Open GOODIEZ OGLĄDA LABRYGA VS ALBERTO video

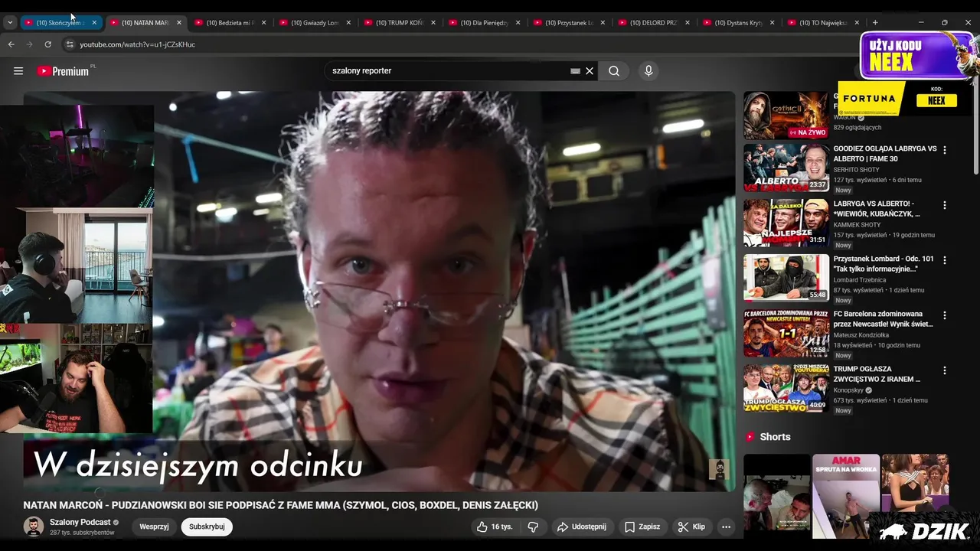pos(885,153)
